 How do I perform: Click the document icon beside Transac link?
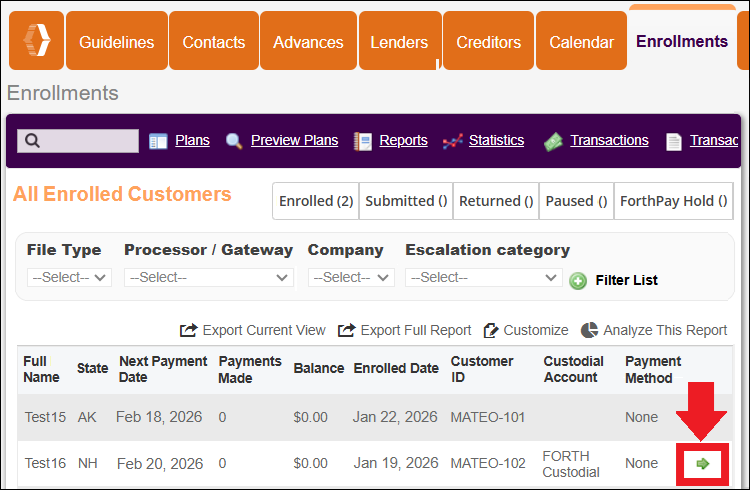674,142
